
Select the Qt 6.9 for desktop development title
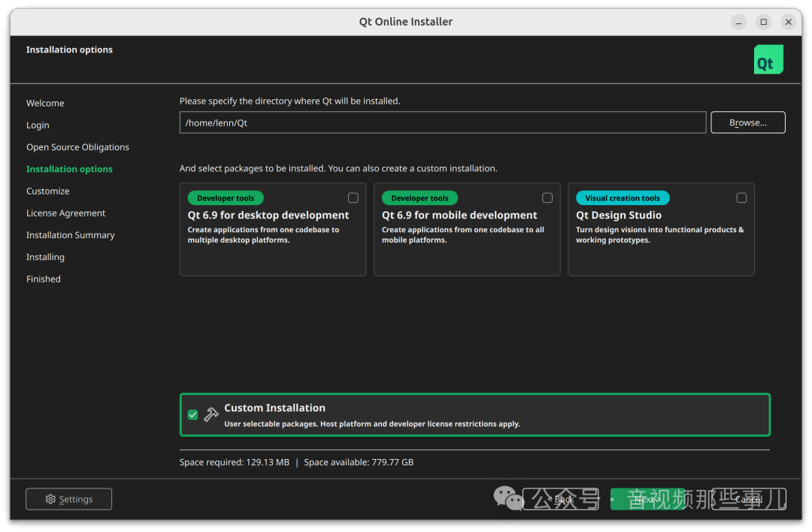tap(268, 215)
